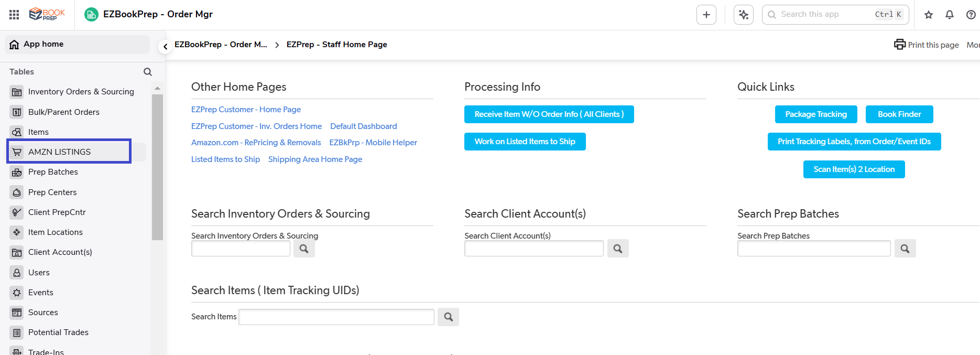980x355 pixels.
Task: Open EZPrep Customer - Home Page link
Action: [x=246, y=110]
